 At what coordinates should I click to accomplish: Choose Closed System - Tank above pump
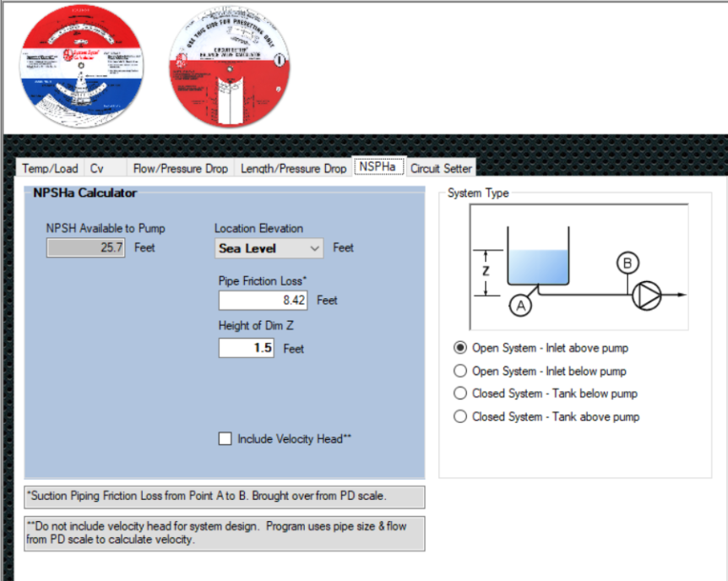tap(460, 415)
